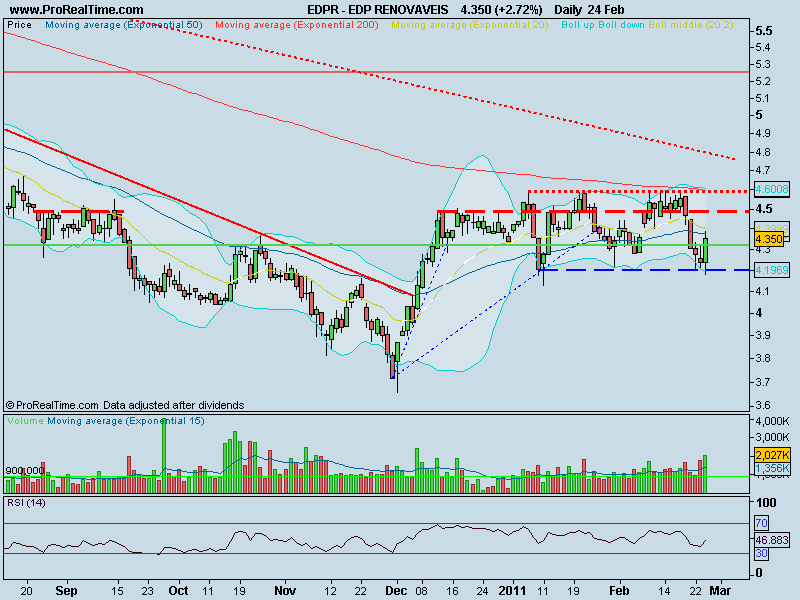Screen dimensions: 800x600
Task: Open the RSI (14) indicator label
Action: click(x=26, y=503)
